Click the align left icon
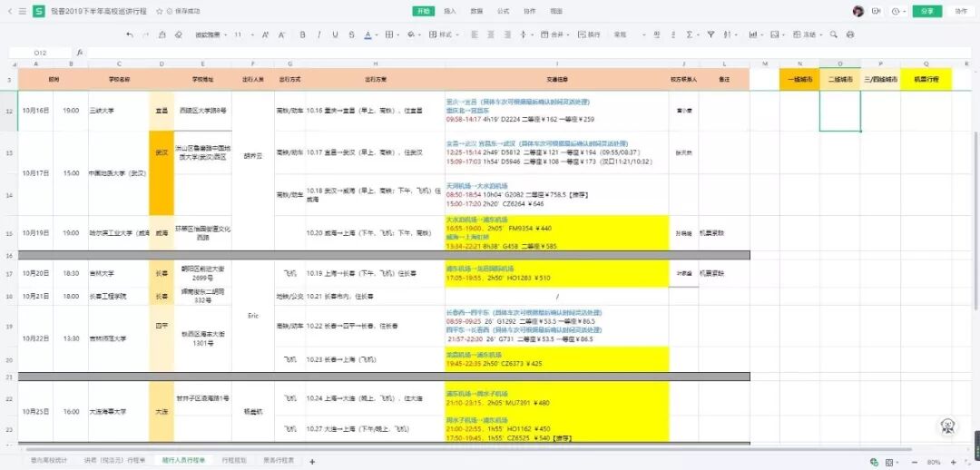The height and width of the screenshot is (470, 980). pos(474,35)
